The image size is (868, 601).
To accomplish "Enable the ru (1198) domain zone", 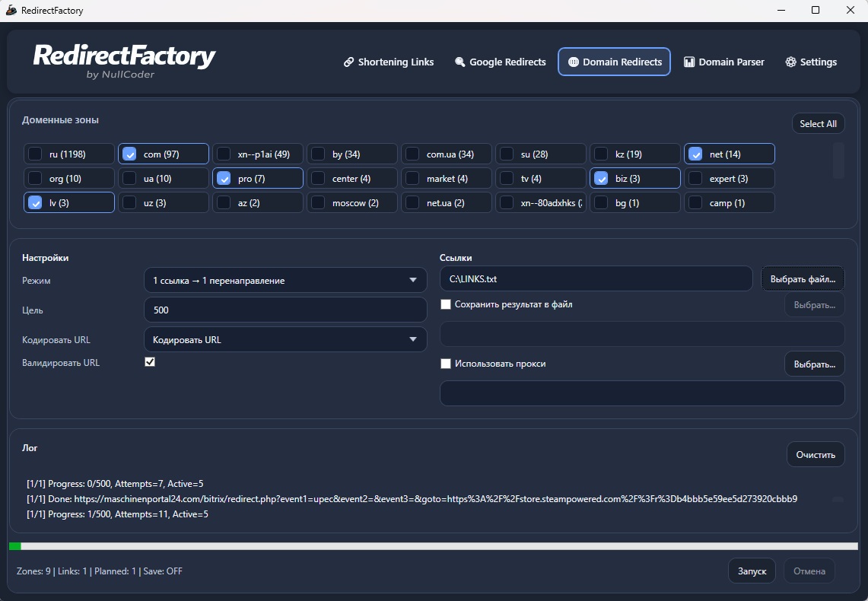I will tap(36, 154).
